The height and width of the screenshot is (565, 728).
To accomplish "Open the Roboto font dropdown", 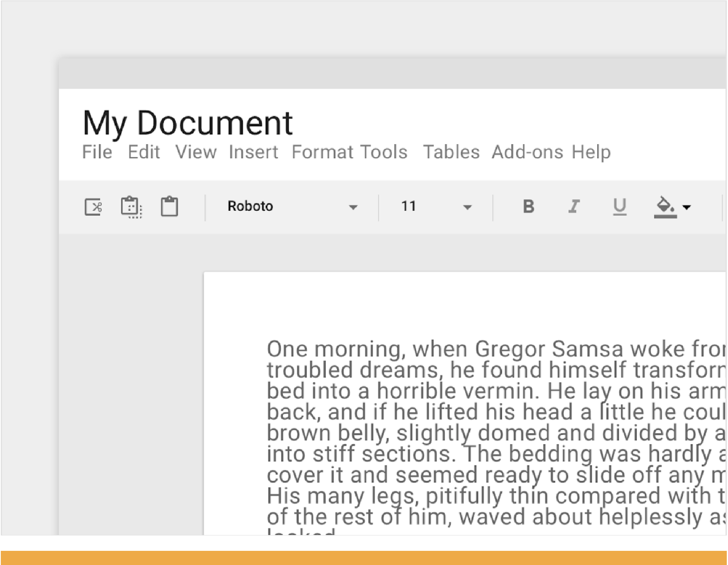I will pos(292,206).
